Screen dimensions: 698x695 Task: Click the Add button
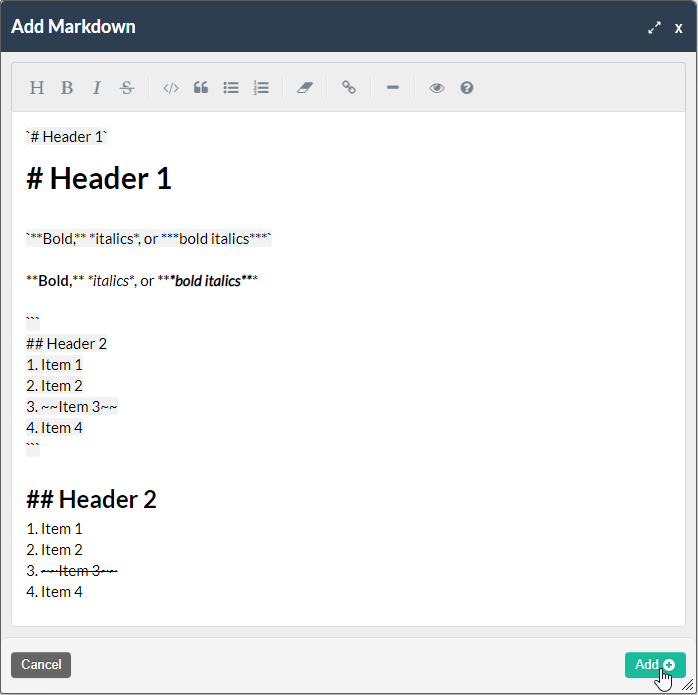[655, 665]
